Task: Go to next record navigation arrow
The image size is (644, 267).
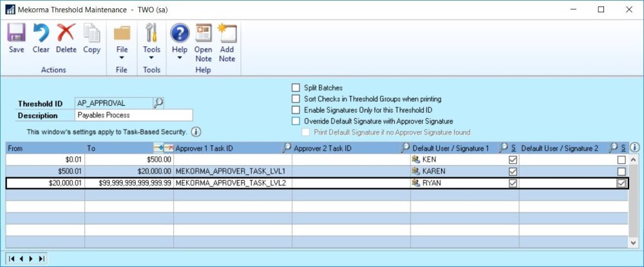Action: pos(31,259)
